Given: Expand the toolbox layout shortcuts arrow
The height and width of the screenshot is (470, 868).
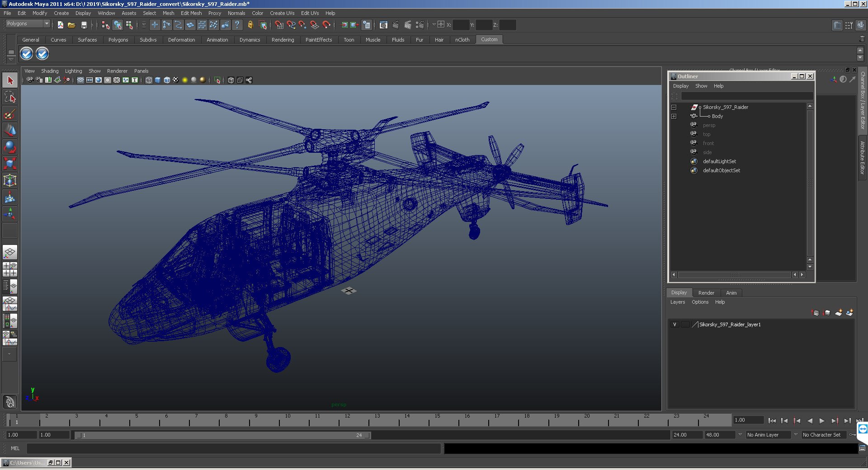Looking at the screenshot, I should pyautogui.click(x=9, y=354).
